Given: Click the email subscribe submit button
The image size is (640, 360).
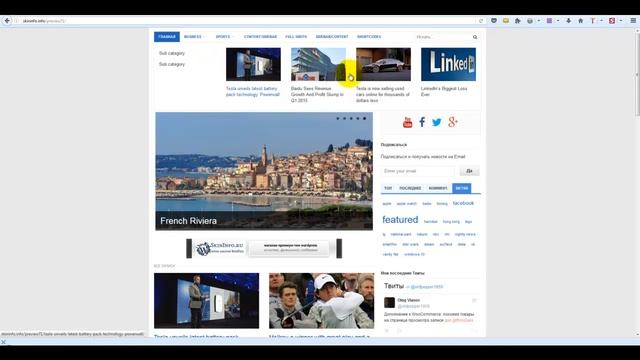Looking at the screenshot, I should (469, 171).
